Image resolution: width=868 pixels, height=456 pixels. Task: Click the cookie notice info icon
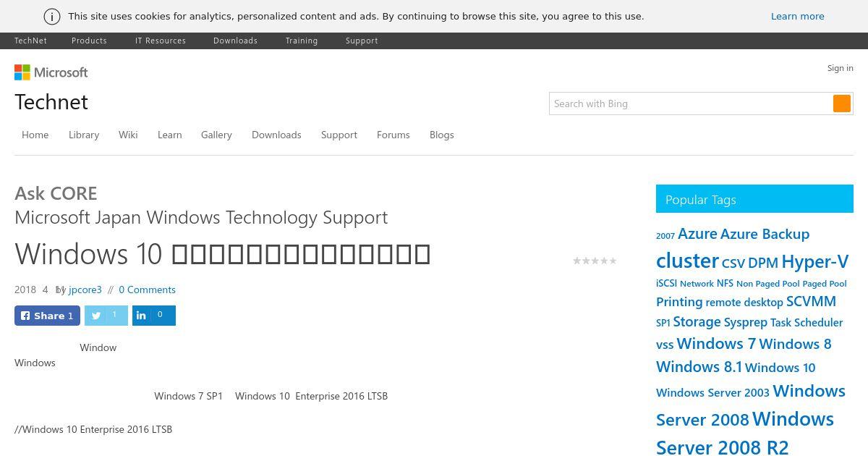tap(52, 17)
